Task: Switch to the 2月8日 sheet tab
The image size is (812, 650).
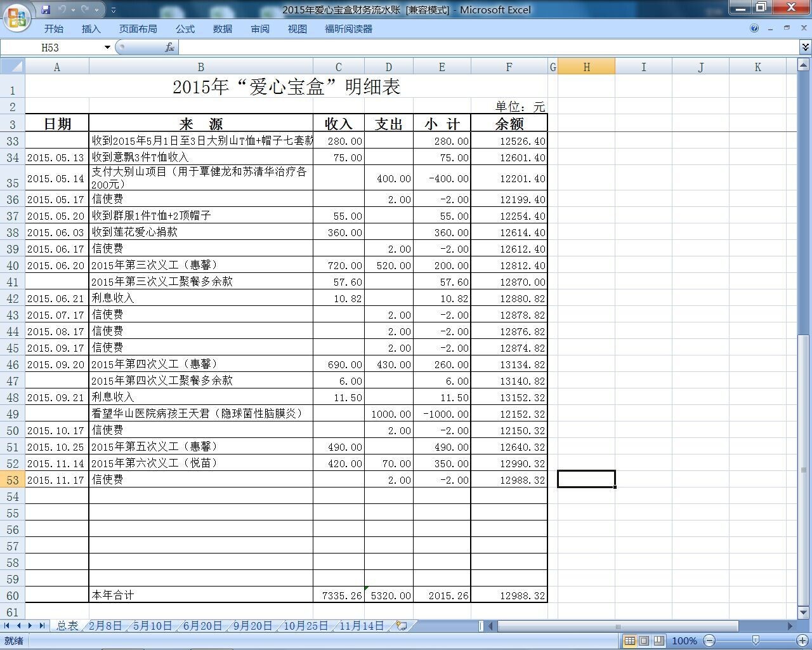Action: point(105,626)
